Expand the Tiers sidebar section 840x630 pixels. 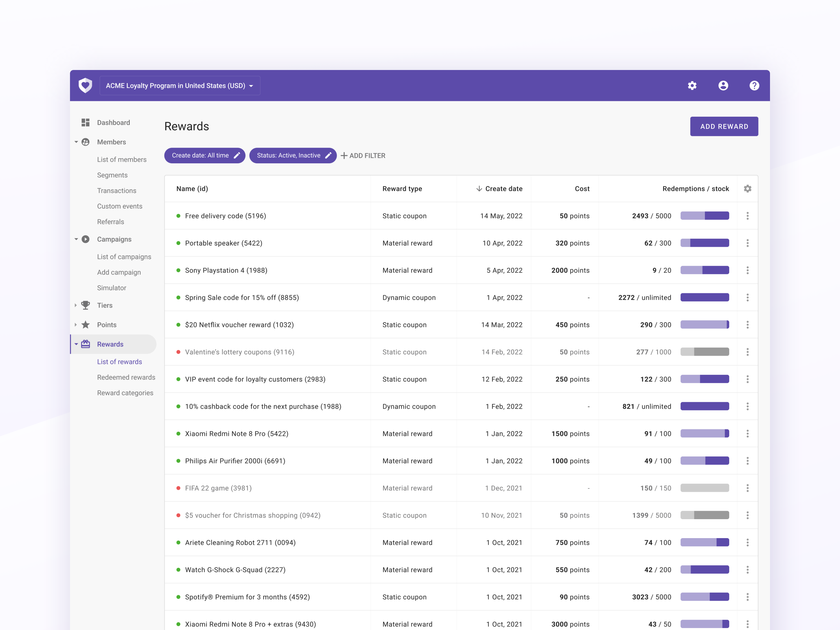[x=76, y=305]
